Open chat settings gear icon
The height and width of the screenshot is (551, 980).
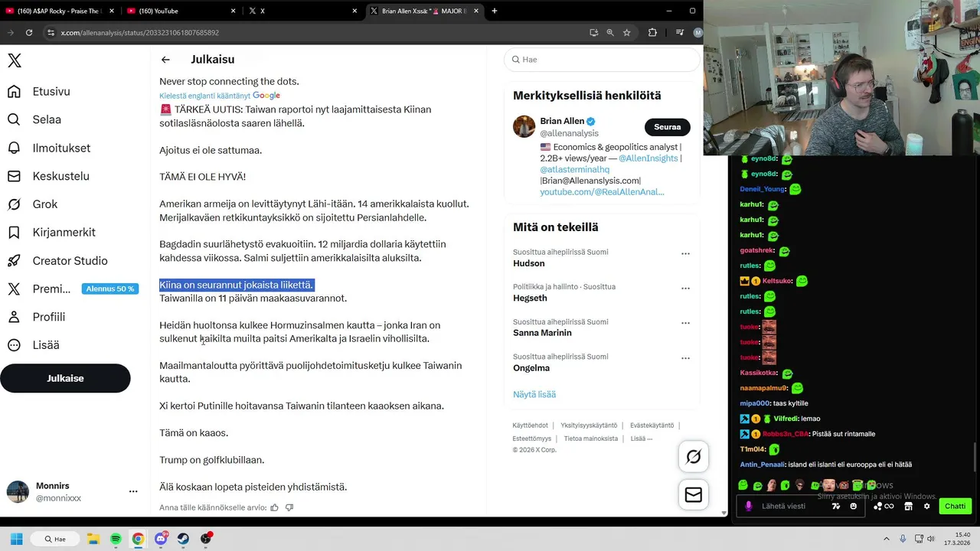coord(926,506)
